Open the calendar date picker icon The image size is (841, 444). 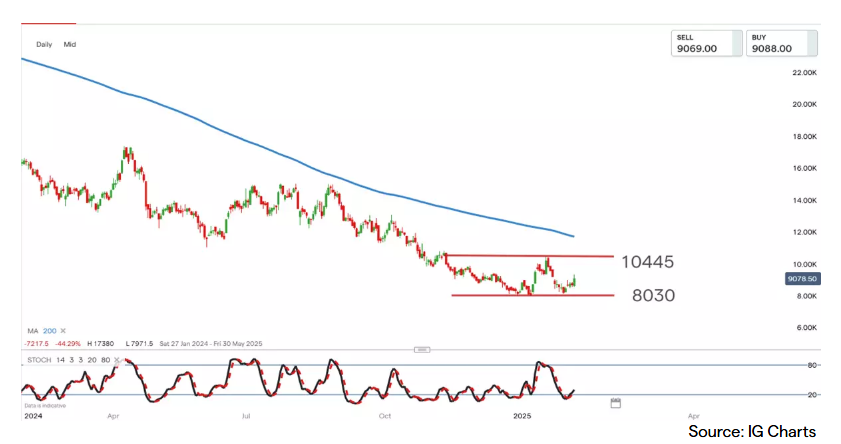(x=616, y=403)
